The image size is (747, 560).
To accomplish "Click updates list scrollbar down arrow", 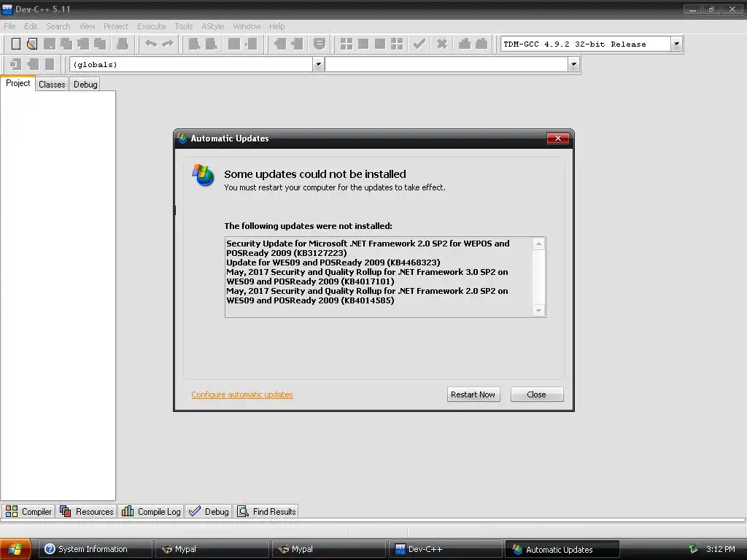I will [538, 311].
